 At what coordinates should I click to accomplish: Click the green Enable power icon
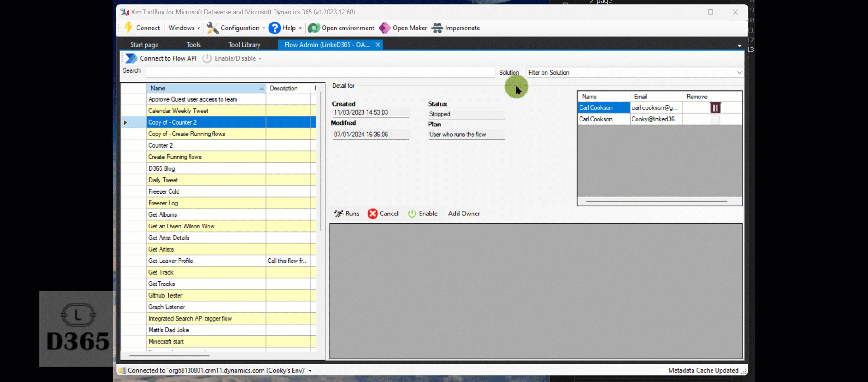pyautogui.click(x=412, y=214)
